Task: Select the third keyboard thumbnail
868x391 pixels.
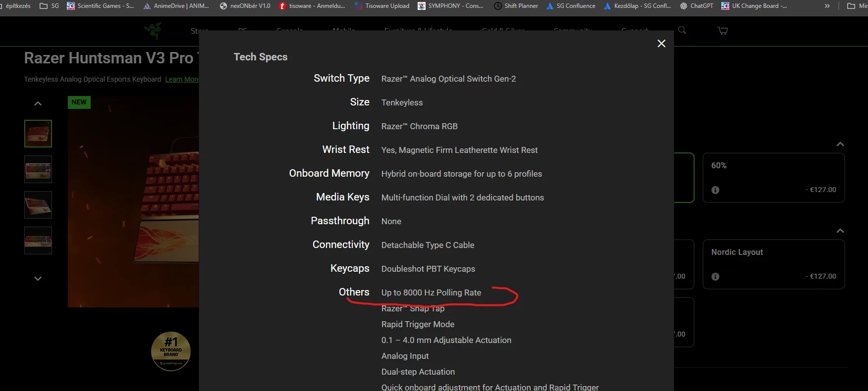Action: click(38, 205)
